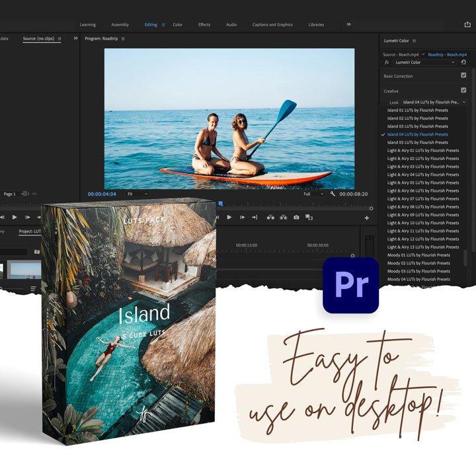Image resolution: width=476 pixels, height=476 pixels.
Task: Play the Program monitor video
Action: (229, 217)
